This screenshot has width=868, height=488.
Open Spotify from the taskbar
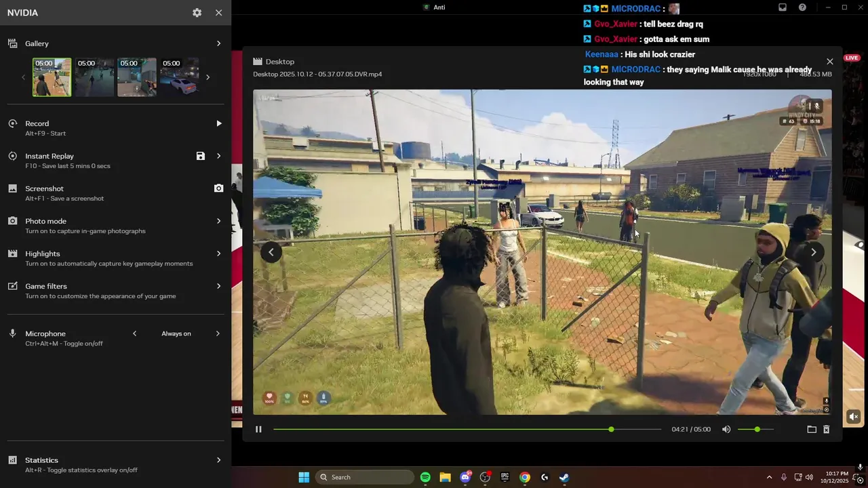(425, 477)
